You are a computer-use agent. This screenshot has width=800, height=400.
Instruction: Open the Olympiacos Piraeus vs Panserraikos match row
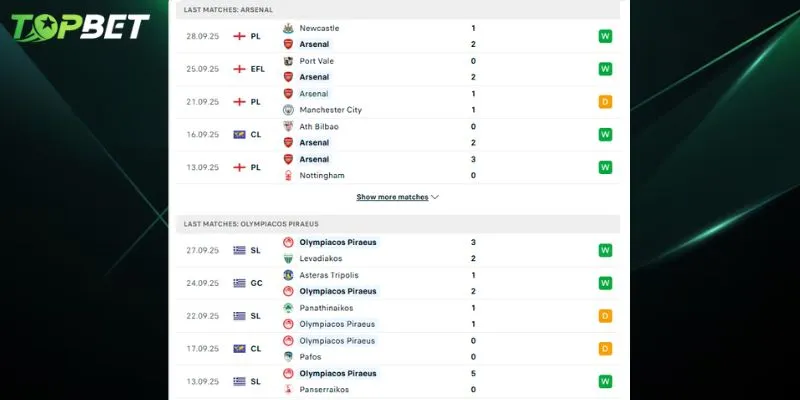click(x=398, y=381)
